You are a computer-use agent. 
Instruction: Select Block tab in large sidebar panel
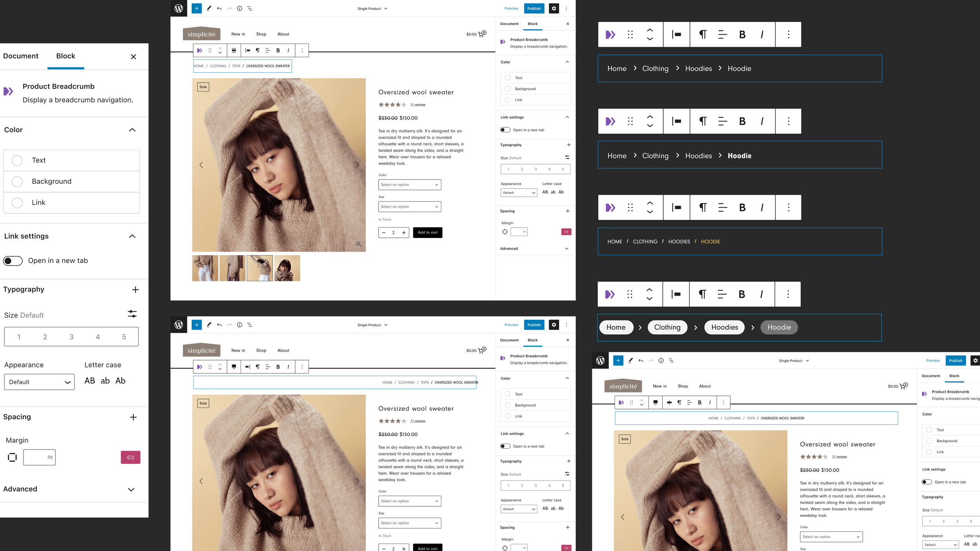pos(65,56)
